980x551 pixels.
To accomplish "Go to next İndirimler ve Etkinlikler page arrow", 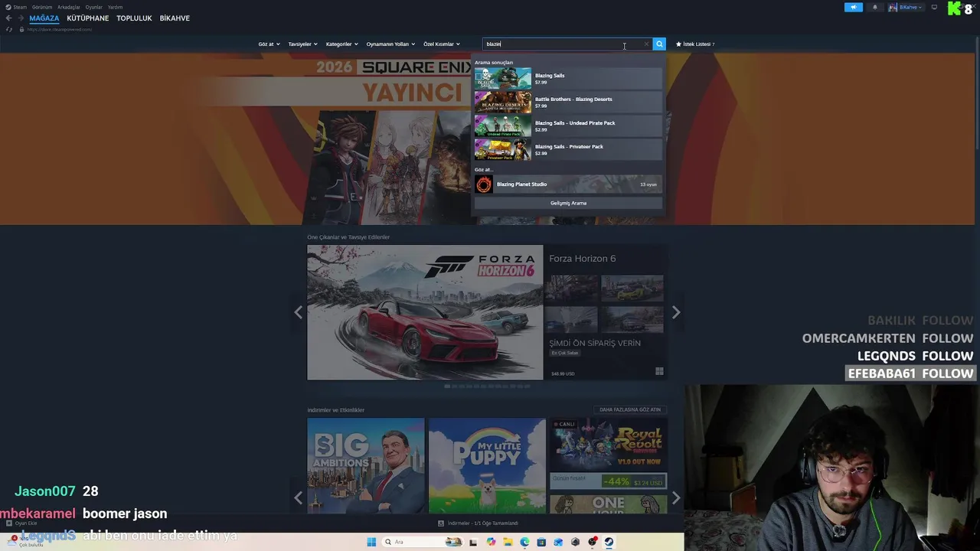I will tap(676, 498).
